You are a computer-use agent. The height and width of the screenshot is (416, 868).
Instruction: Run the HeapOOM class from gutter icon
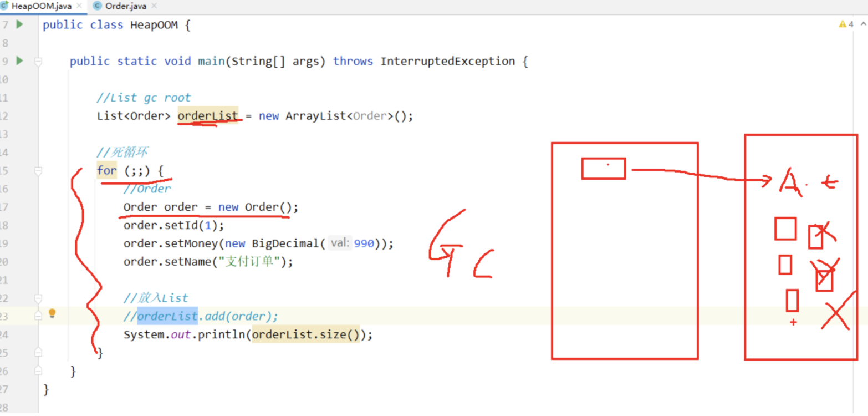point(20,24)
